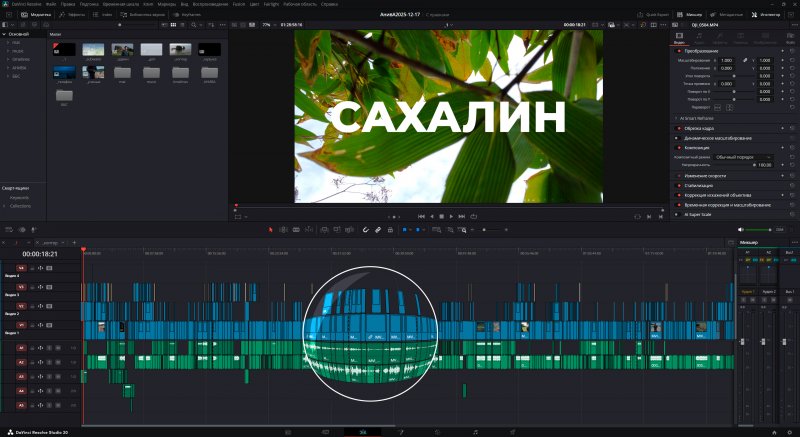Image resolution: width=800 pixels, height=437 pixels.
Task: Click the timeline zoom slider handle
Action: (484, 230)
